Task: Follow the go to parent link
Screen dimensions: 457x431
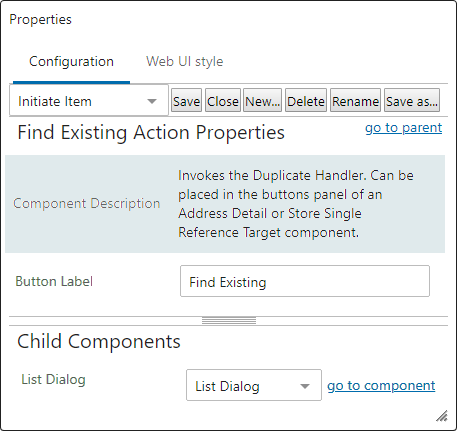Action: 403,128
